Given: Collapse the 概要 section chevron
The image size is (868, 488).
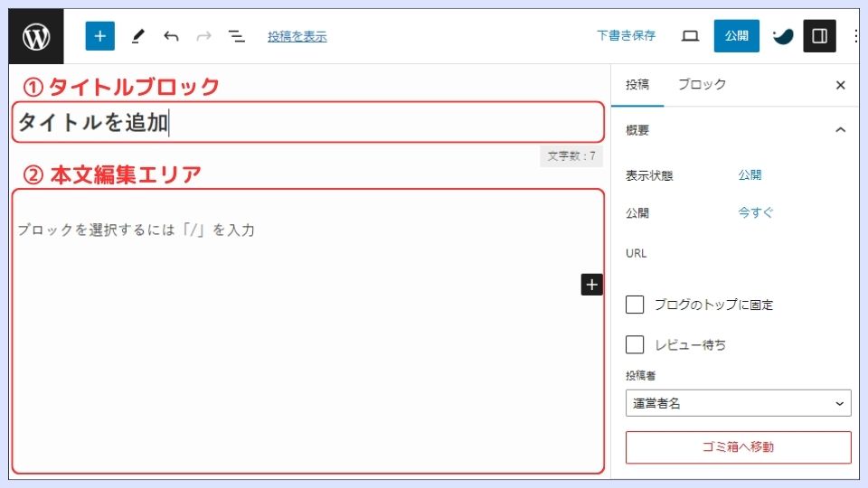Looking at the screenshot, I should [x=840, y=130].
